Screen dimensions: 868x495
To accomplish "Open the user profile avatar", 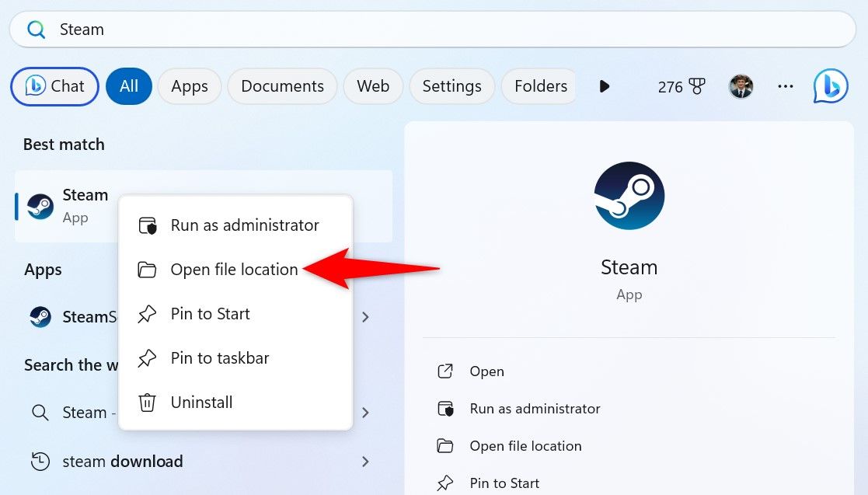I will [741, 86].
